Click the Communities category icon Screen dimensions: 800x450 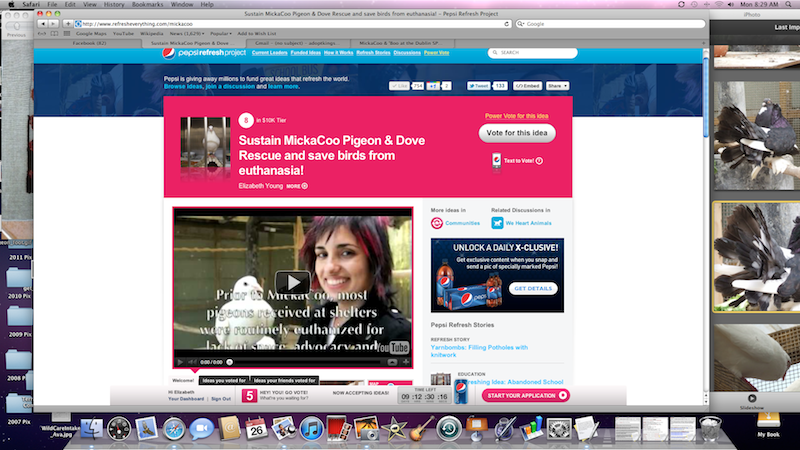pos(437,223)
